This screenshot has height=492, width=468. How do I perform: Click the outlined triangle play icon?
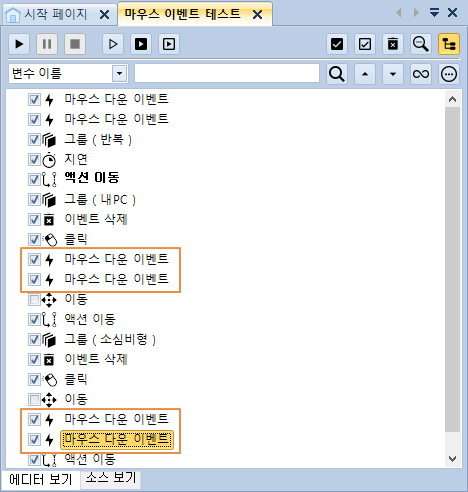click(113, 44)
